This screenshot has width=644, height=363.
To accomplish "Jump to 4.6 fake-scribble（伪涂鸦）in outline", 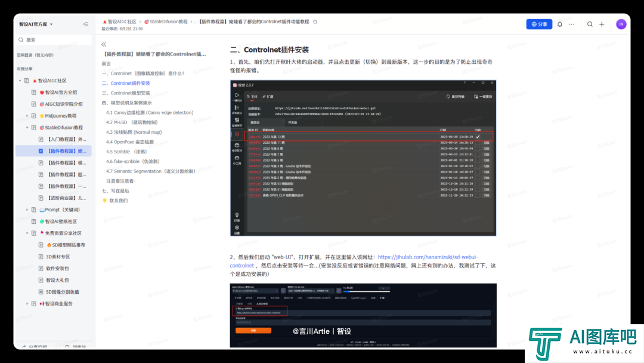I will coord(132,162).
